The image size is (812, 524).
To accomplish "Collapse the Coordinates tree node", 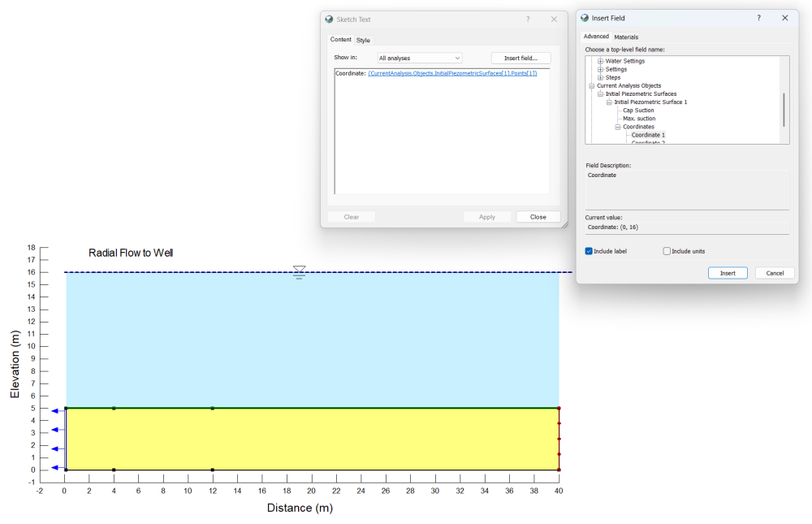I will click(x=618, y=127).
